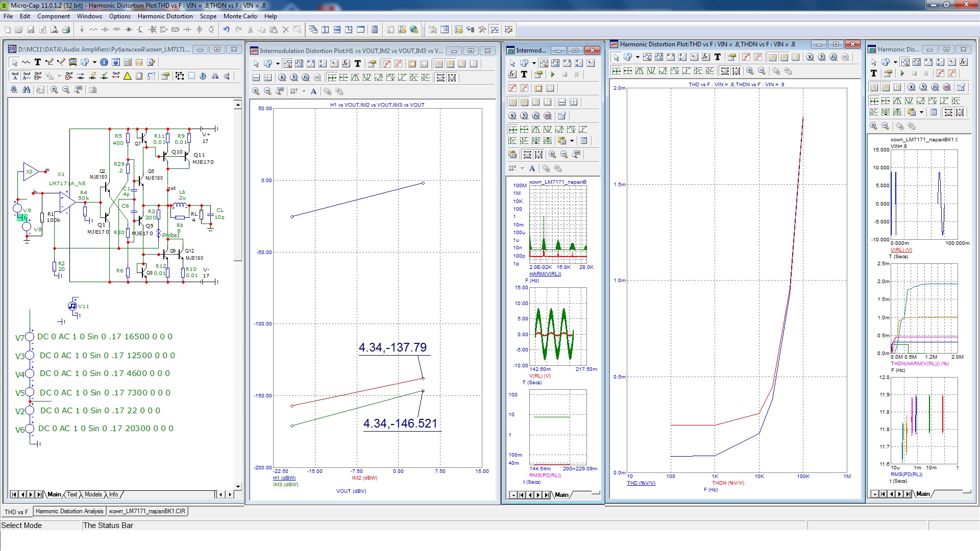Click the Undo arrow in main toolbar
Image resolution: width=980 pixels, height=551 pixels.
click(226, 30)
